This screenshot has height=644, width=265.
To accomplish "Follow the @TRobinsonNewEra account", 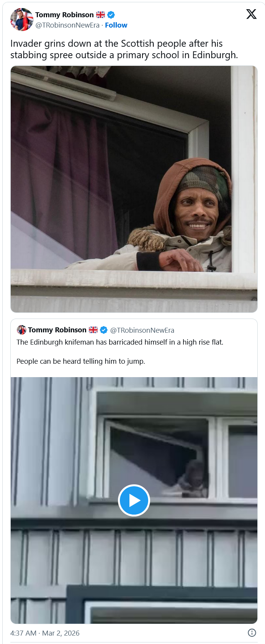I will click(116, 25).
